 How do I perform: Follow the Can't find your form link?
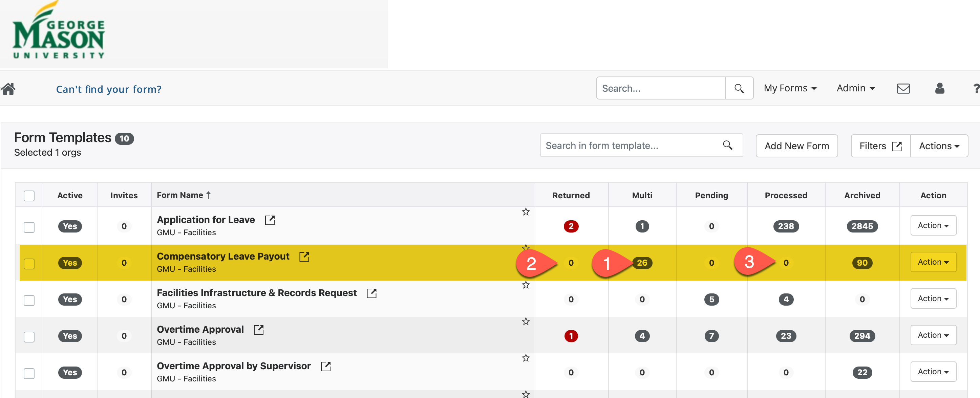click(x=109, y=89)
